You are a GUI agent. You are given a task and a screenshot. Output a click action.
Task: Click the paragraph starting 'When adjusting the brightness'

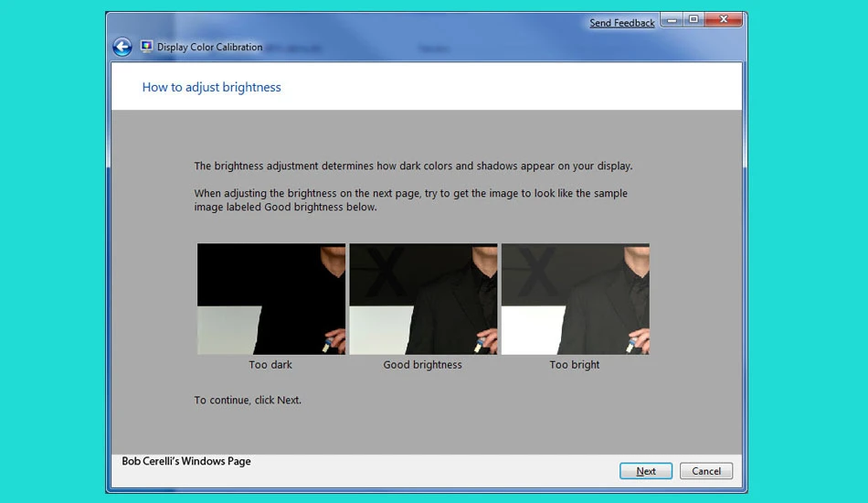(x=411, y=200)
